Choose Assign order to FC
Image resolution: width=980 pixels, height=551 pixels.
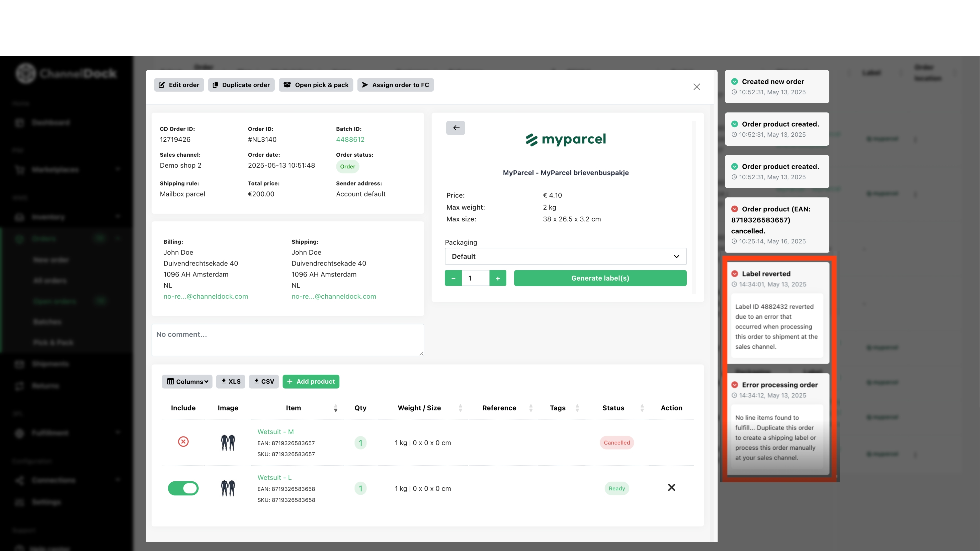point(395,85)
